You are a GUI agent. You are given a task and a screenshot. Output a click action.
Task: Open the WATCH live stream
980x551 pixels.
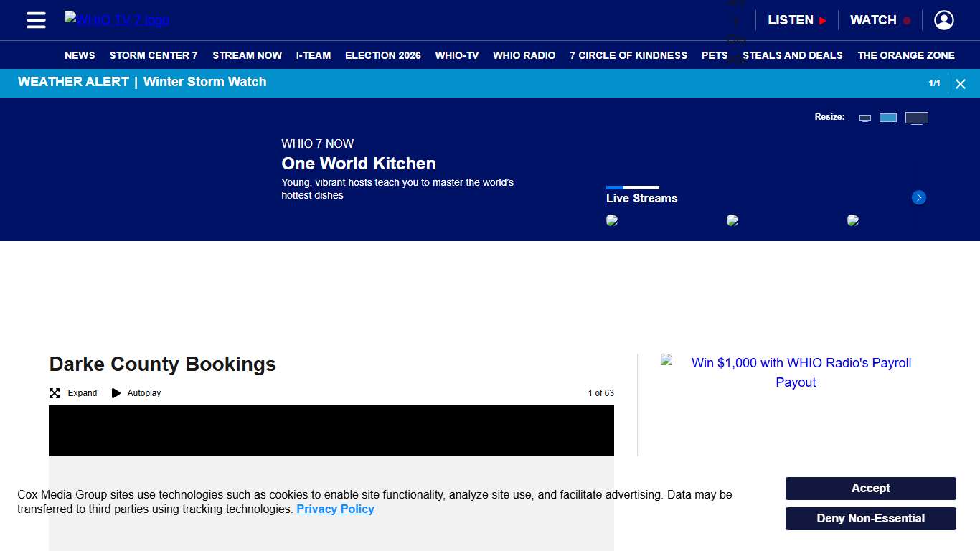pyautogui.click(x=880, y=20)
